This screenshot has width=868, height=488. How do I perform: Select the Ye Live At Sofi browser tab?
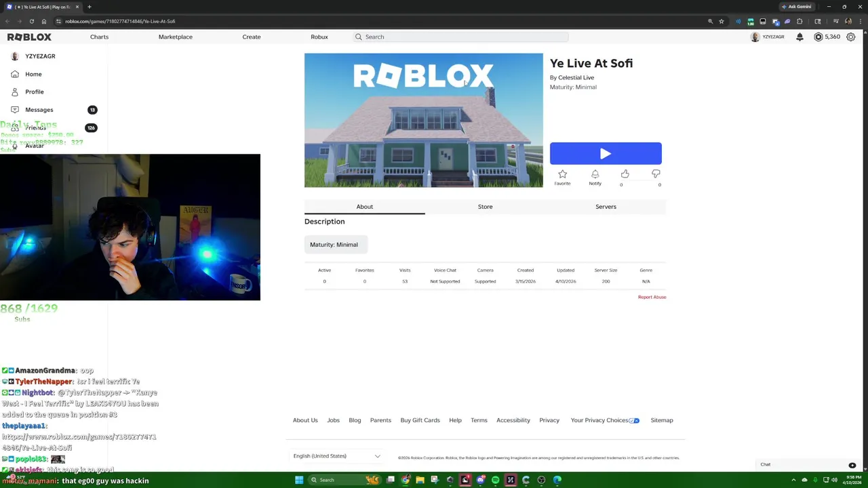[x=43, y=7]
